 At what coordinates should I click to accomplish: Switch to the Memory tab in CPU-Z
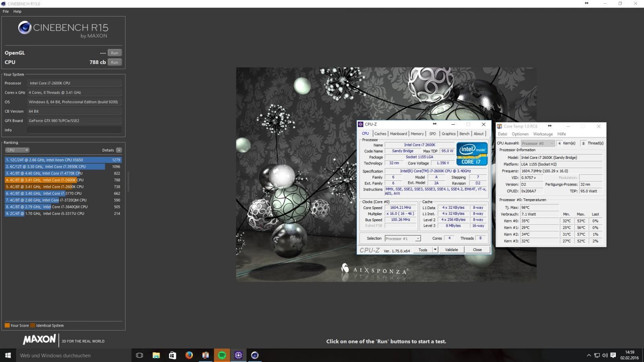(x=417, y=134)
